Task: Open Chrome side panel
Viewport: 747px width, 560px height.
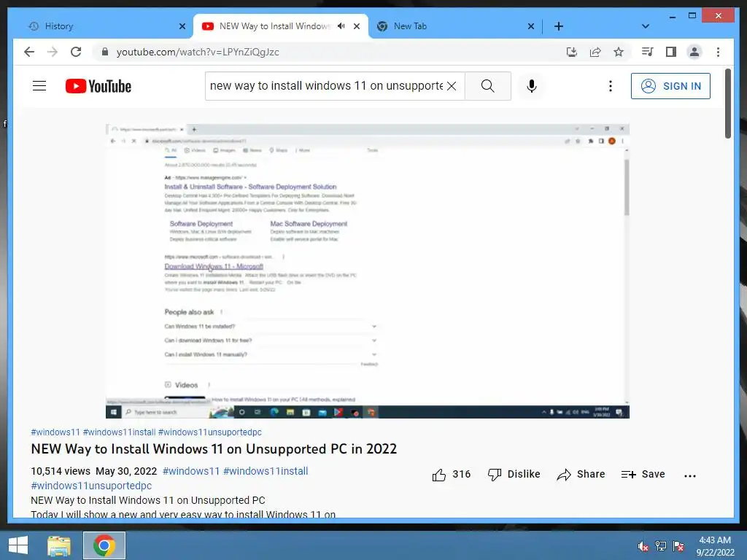Action: [671, 52]
